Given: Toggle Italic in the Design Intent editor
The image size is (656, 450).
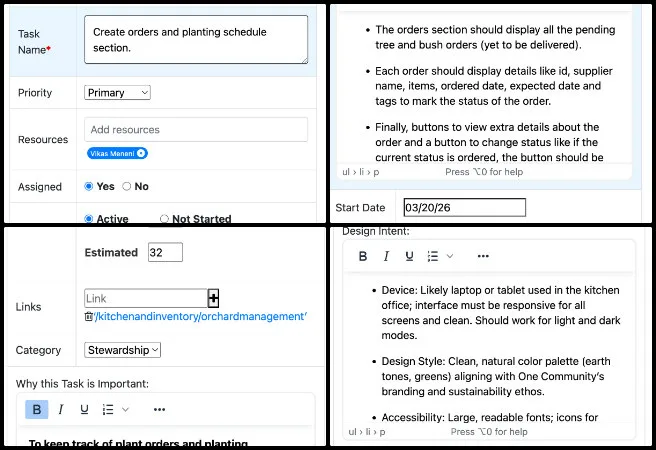Looking at the screenshot, I should [x=386, y=256].
